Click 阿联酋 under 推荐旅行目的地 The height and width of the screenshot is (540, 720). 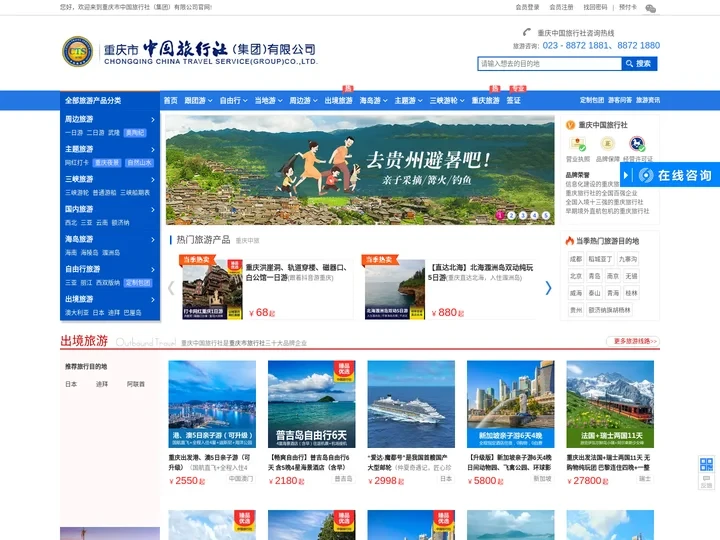[x=135, y=384]
